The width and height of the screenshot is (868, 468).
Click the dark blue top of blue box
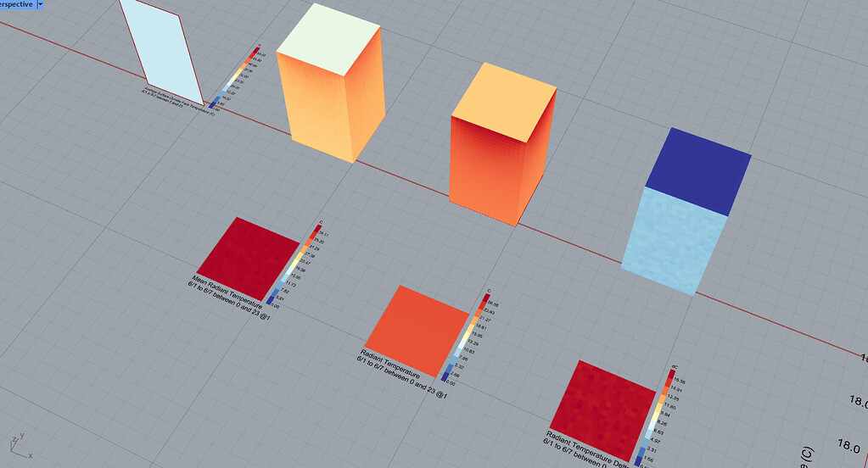click(x=698, y=159)
